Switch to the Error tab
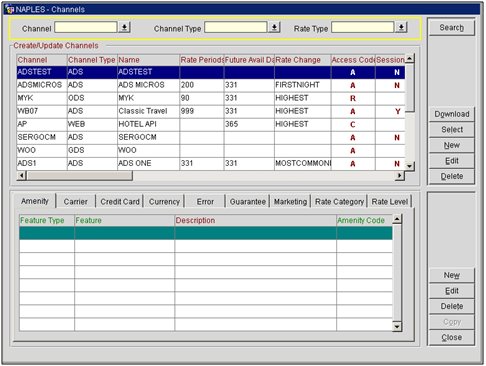 [x=205, y=202]
